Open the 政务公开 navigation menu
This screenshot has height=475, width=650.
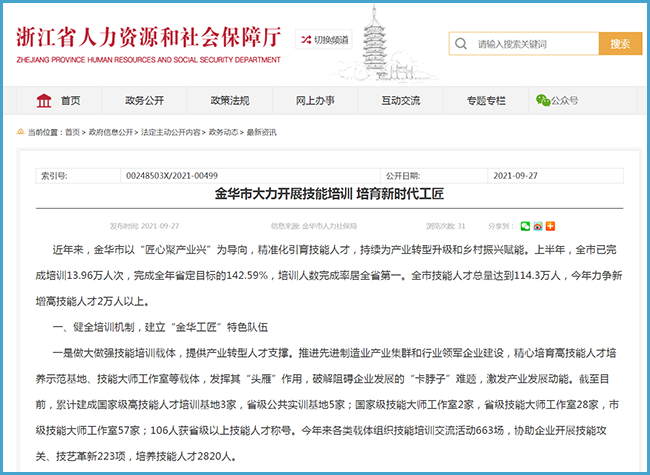pyautogui.click(x=145, y=100)
